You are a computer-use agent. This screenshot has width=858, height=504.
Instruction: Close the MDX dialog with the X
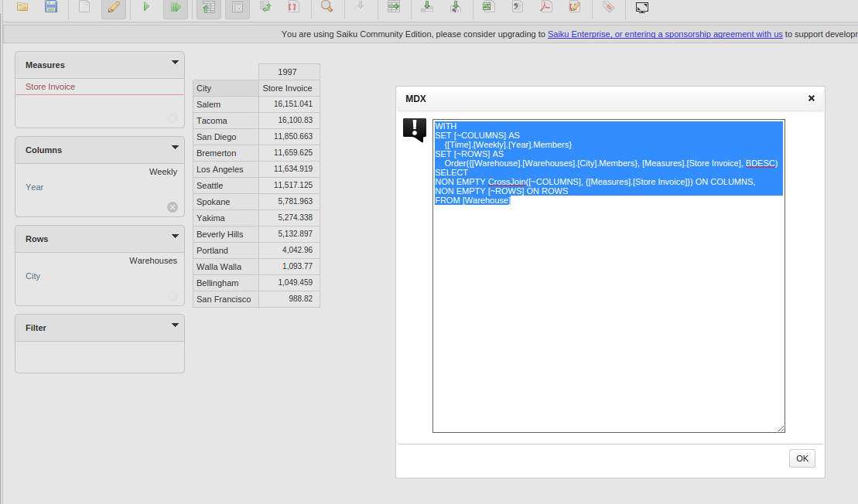click(x=812, y=98)
